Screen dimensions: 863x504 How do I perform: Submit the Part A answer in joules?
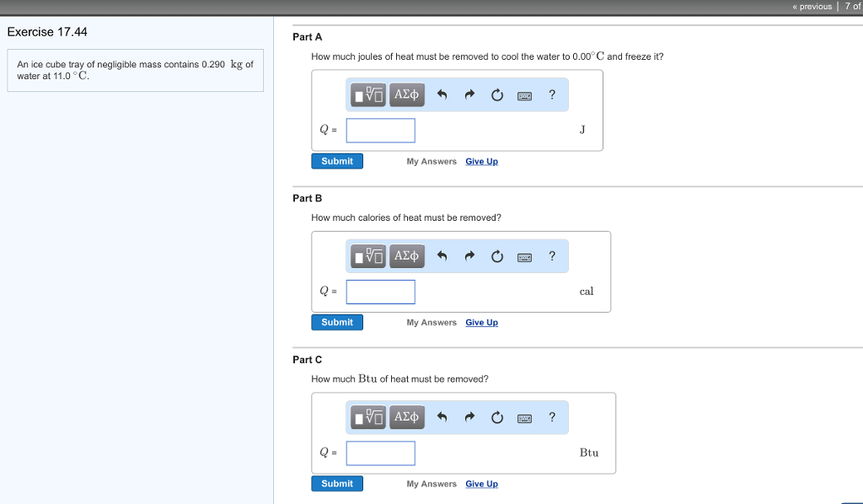337,161
